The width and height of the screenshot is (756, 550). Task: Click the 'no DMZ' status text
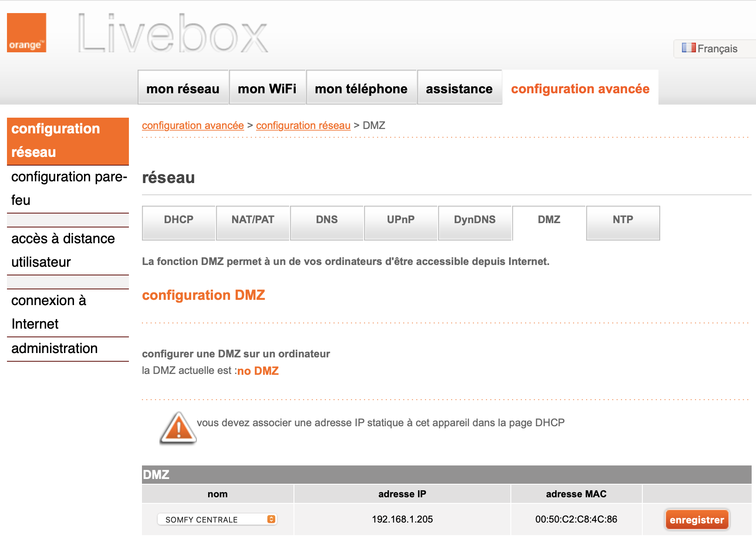(x=258, y=371)
